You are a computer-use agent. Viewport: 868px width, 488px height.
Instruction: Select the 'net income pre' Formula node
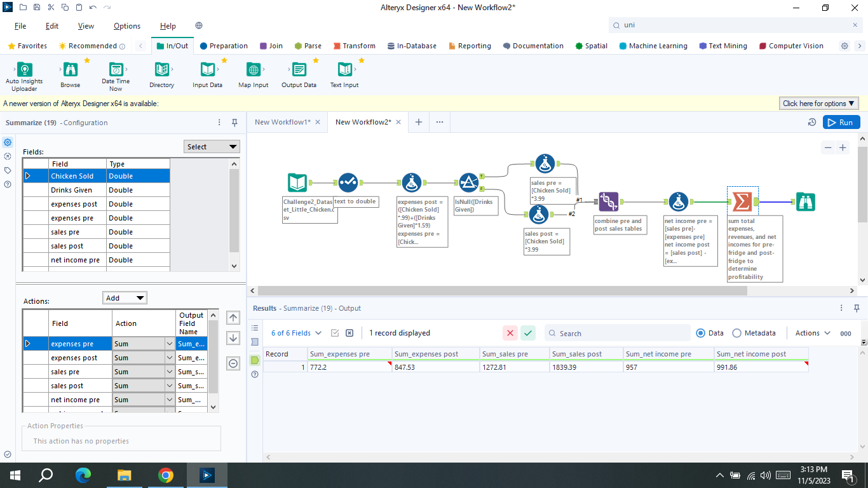pos(679,202)
